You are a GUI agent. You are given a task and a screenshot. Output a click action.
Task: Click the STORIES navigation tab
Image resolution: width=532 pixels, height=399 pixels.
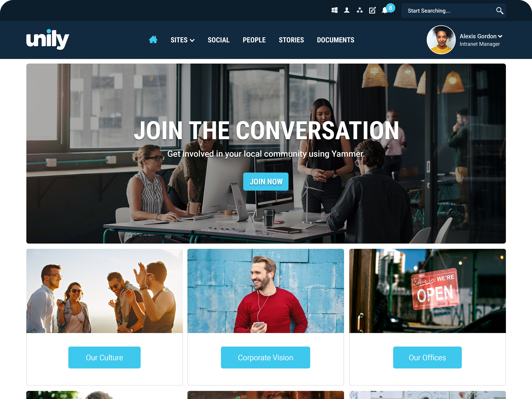coord(292,40)
